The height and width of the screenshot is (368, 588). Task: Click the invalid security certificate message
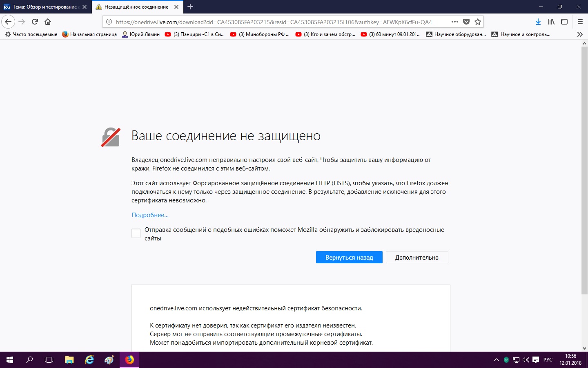click(x=256, y=308)
